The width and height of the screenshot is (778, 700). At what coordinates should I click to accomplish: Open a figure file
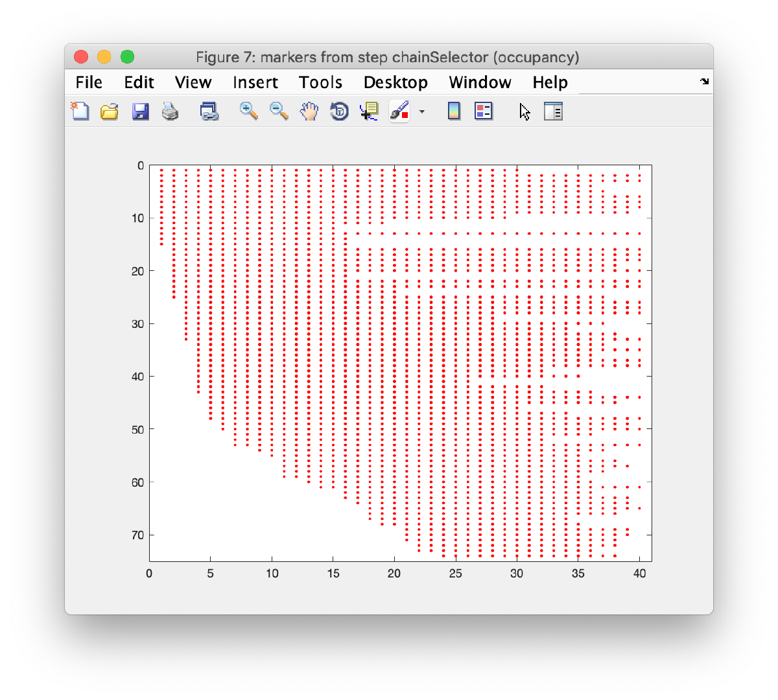(x=109, y=111)
